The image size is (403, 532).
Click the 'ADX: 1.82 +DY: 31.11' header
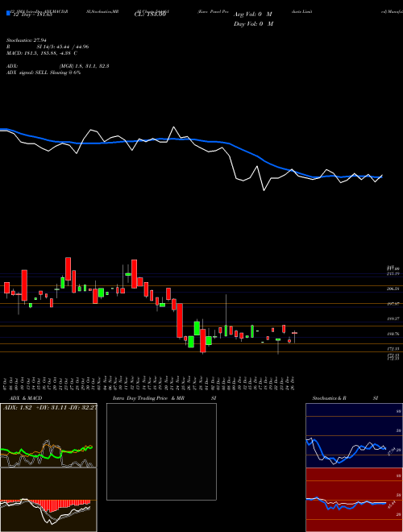point(50,407)
